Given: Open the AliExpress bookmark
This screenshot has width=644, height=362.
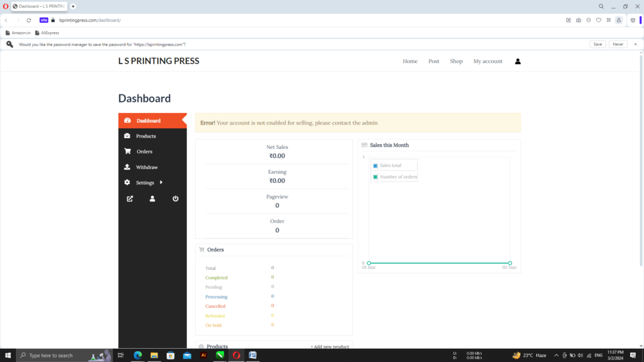Looking at the screenshot, I should click(x=47, y=33).
